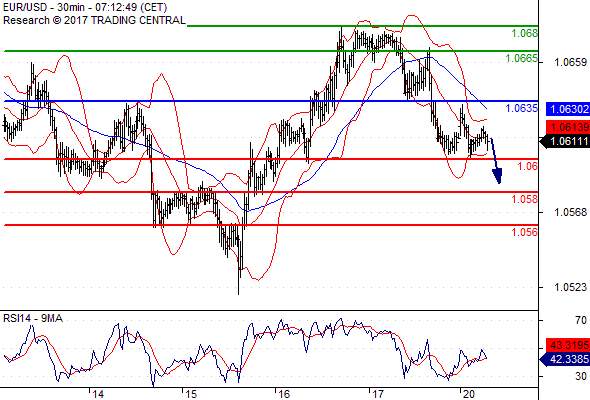
Task: Click the RSI axis level 70
Action: pos(581,320)
